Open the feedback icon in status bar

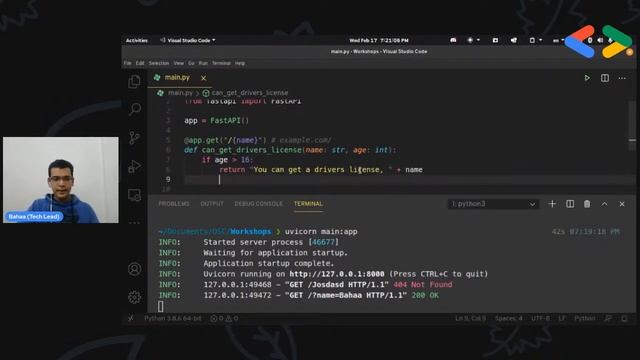coord(608,318)
